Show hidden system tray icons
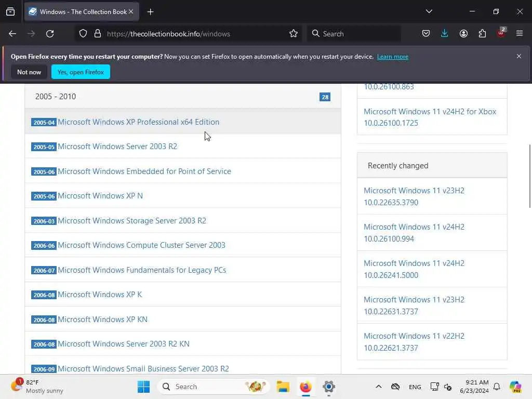Image resolution: width=532 pixels, height=399 pixels. pos(379,387)
